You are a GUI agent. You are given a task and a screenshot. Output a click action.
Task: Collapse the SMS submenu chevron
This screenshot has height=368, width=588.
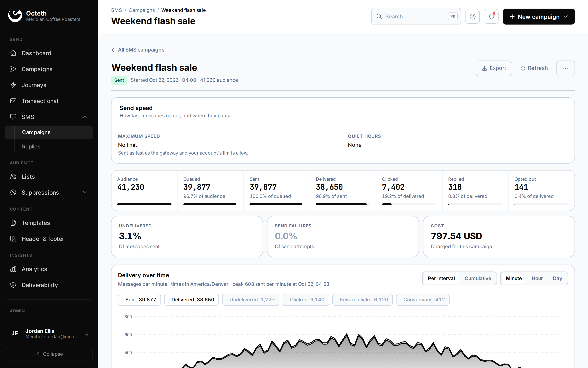tap(85, 117)
